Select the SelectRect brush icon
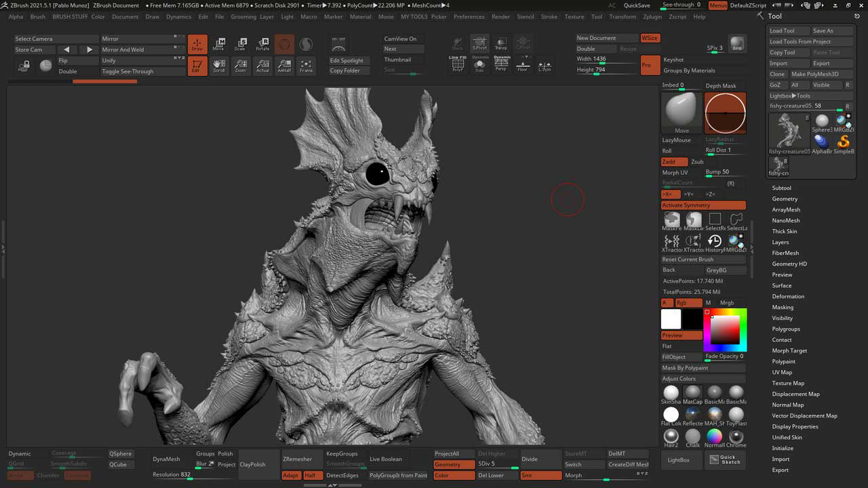 (x=715, y=222)
